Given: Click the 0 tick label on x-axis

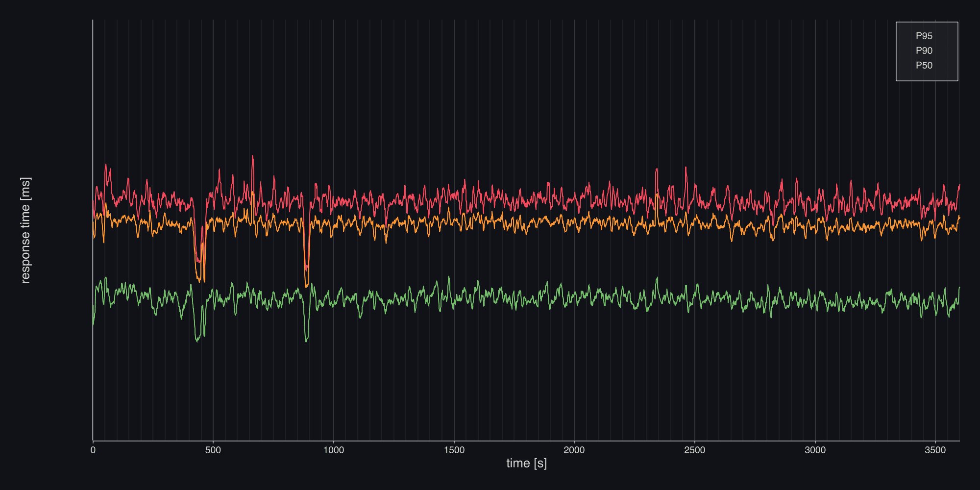Looking at the screenshot, I should (x=93, y=450).
